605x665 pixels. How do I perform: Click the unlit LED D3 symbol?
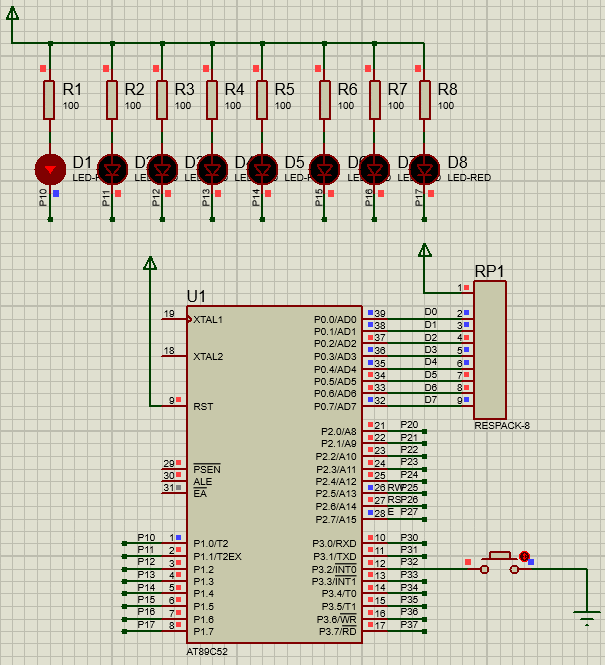[162, 170]
